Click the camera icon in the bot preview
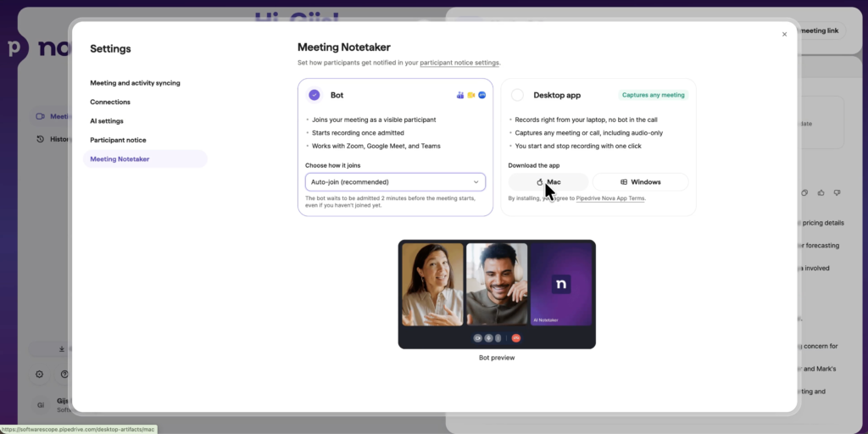 pyautogui.click(x=478, y=338)
